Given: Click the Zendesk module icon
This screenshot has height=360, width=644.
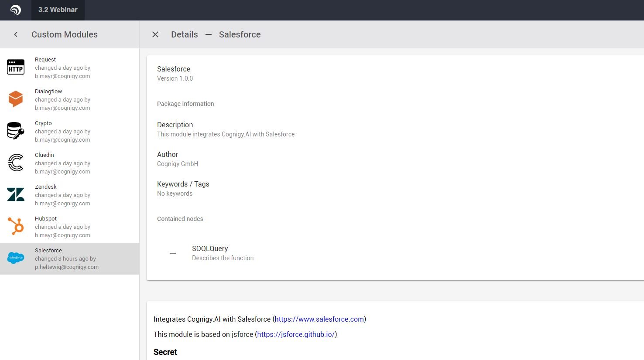Looking at the screenshot, I should (16, 194).
